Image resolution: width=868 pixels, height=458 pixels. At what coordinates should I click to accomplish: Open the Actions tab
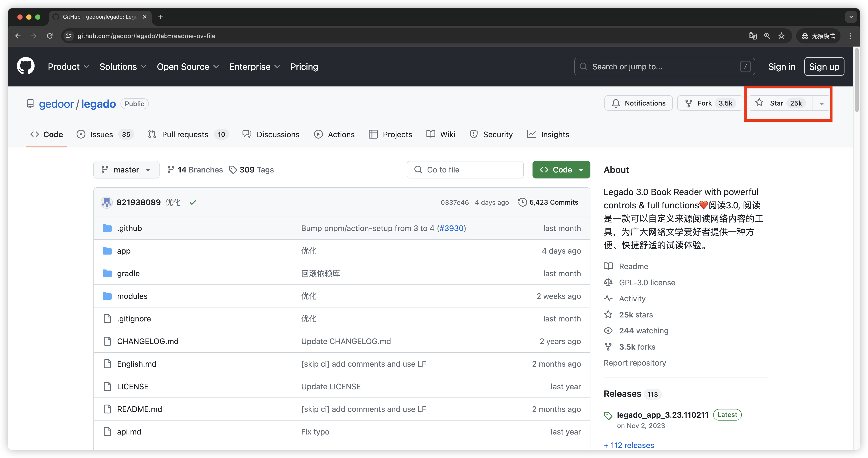[334, 134]
